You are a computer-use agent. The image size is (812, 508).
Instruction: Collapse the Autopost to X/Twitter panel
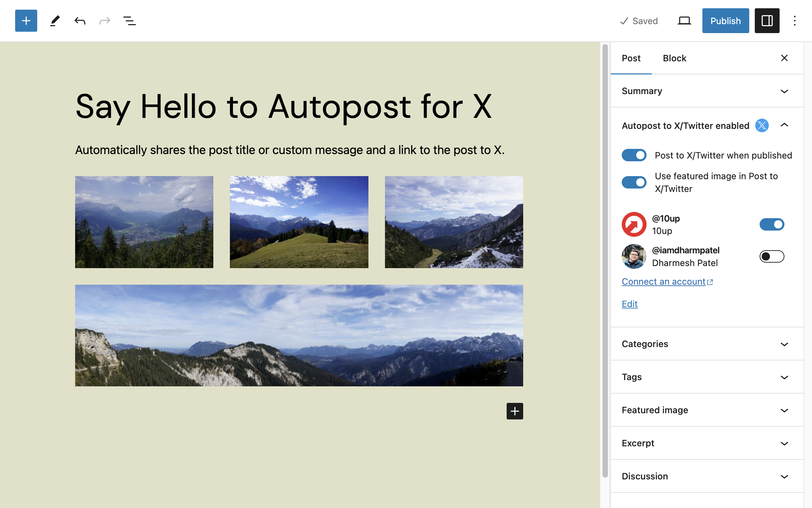784,125
